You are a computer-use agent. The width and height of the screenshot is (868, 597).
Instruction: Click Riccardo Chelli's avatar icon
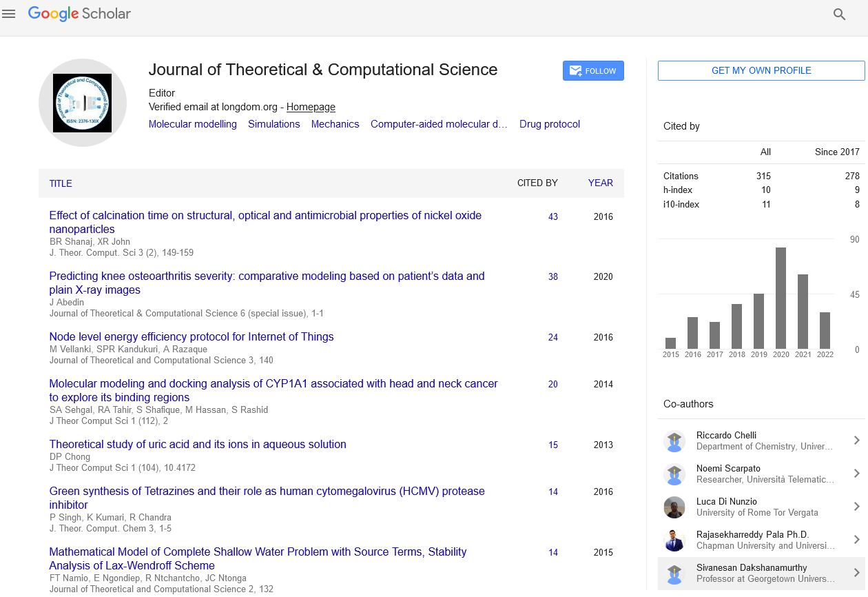674,441
